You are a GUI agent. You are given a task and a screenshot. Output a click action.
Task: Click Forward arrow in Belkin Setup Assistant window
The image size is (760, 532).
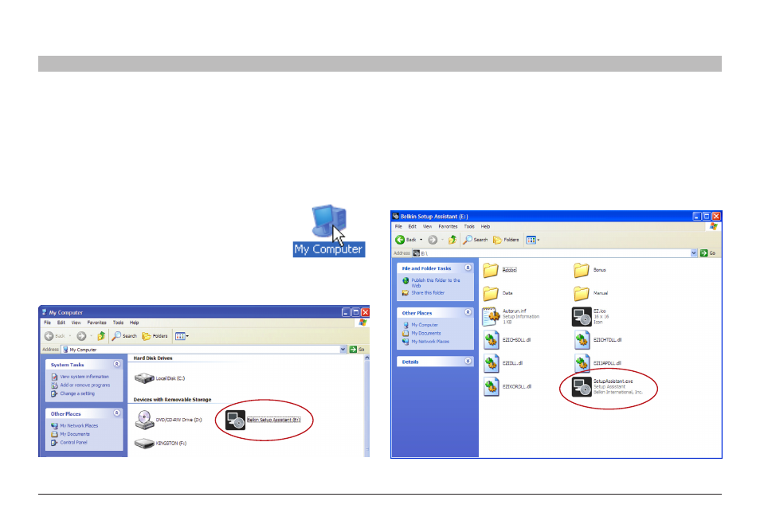click(x=433, y=240)
